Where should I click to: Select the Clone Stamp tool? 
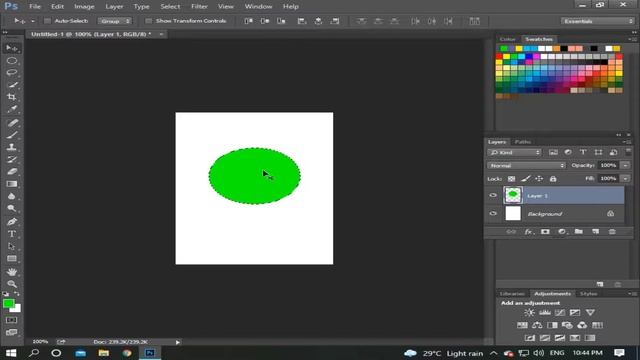pyautogui.click(x=12, y=147)
